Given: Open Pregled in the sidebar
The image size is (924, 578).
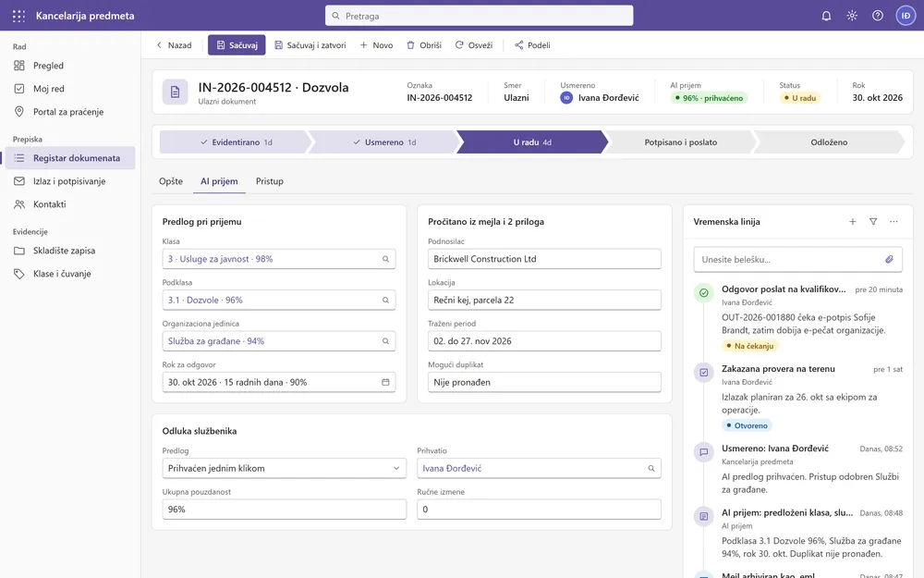Looking at the screenshot, I should pyautogui.click(x=70, y=66).
